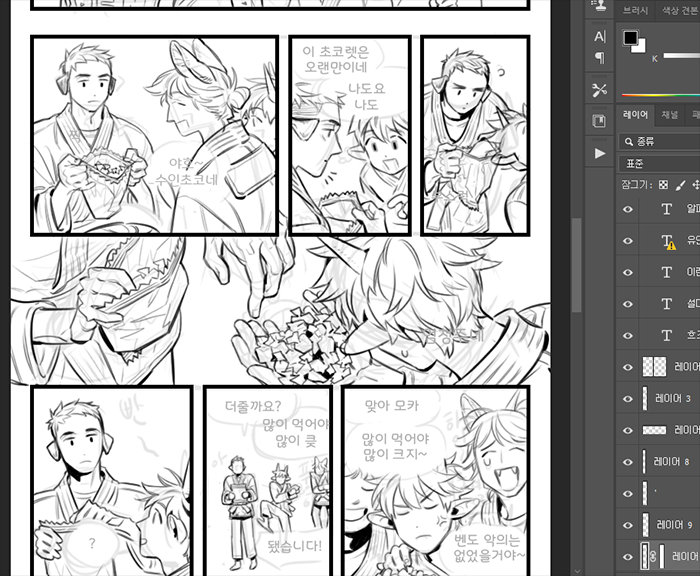This screenshot has width=700, height=576.
Task: Select the layer mask thumbnail on bottom layer
Action: click(x=664, y=555)
